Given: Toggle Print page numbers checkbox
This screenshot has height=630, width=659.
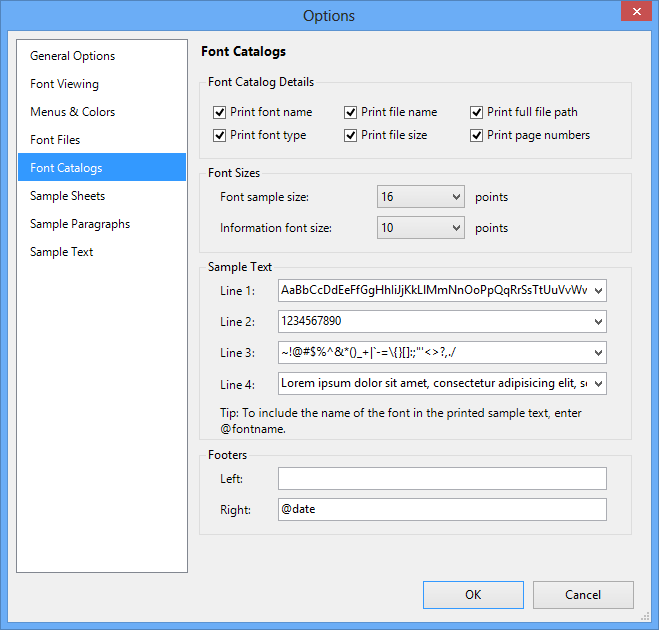Looking at the screenshot, I should [x=477, y=135].
